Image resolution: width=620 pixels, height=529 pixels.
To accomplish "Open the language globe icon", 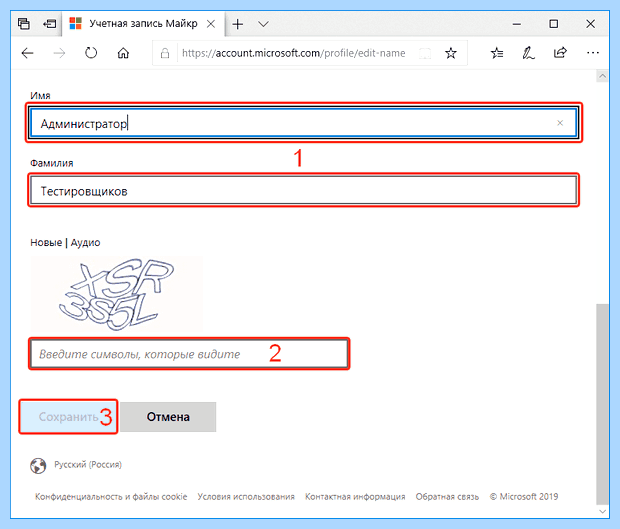I will pyautogui.click(x=38, y=465).
